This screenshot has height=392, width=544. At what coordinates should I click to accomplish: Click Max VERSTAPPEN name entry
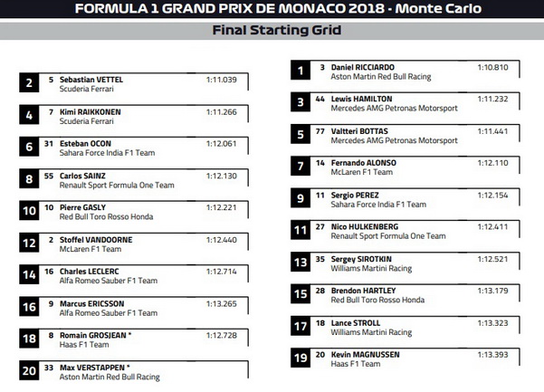pyautogui.click(x=95, y=368)
